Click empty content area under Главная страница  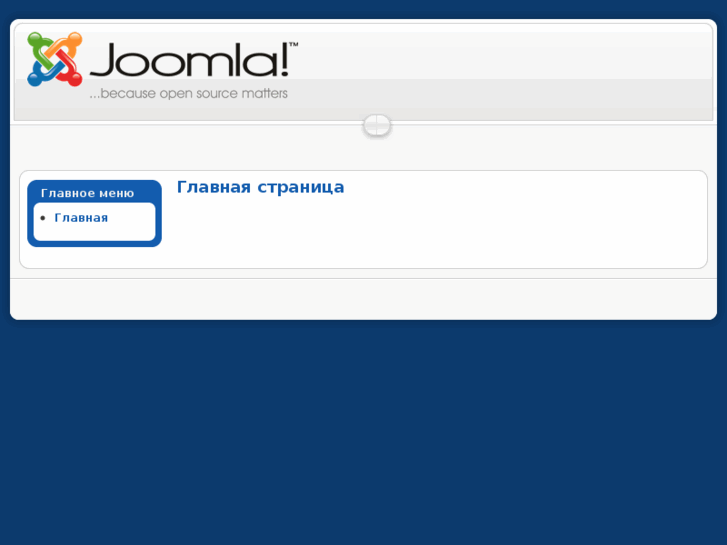click(x=436, y=232)
